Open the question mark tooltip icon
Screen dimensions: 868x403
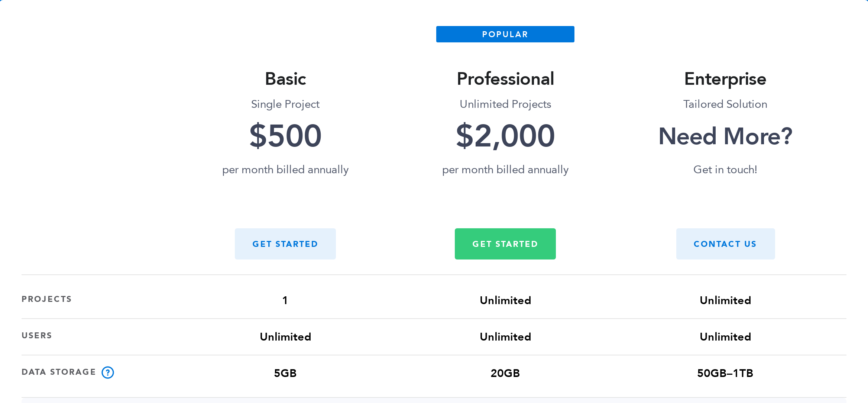tap(107, 372)
